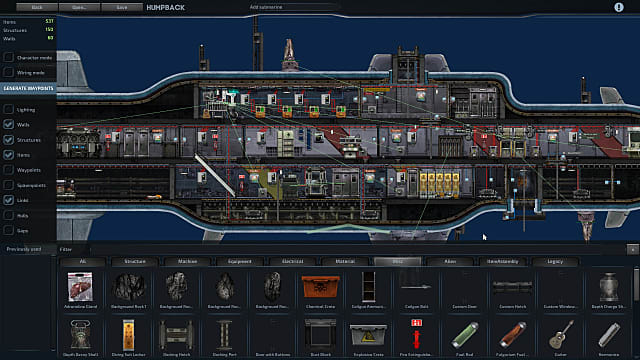Uncheck the Links checkbox
Screen dimensions: 640x360
[x=8, y=200]
